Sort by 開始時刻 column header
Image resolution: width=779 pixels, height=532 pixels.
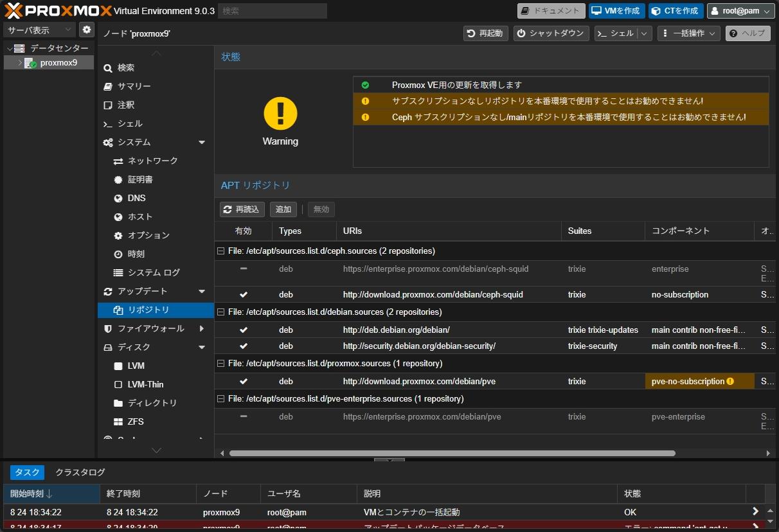click(51, 494)
